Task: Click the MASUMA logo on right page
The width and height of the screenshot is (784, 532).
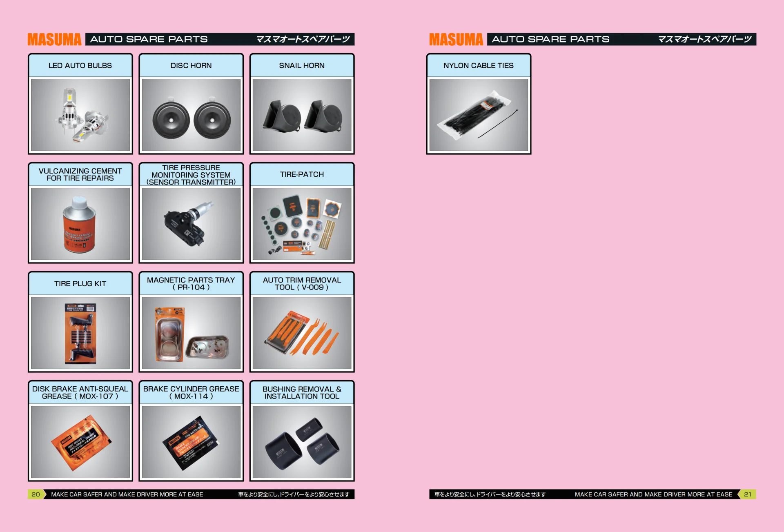Action: (456, 40)
